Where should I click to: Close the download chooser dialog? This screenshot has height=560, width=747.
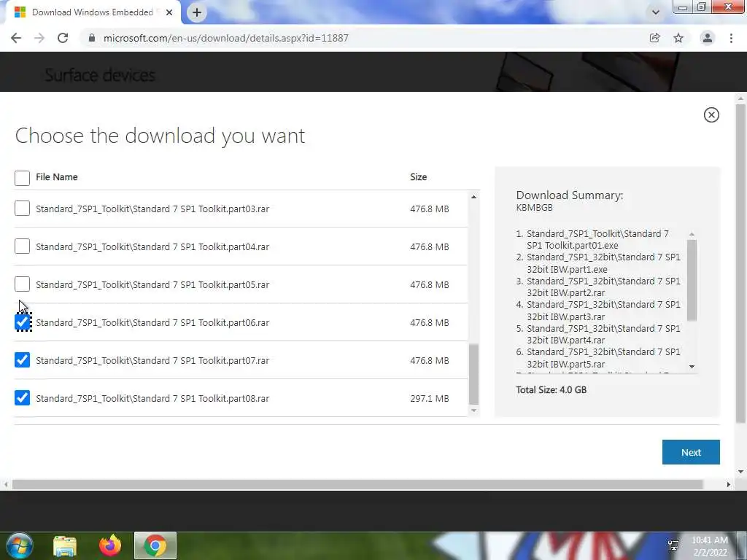click(x=711, y=114)
